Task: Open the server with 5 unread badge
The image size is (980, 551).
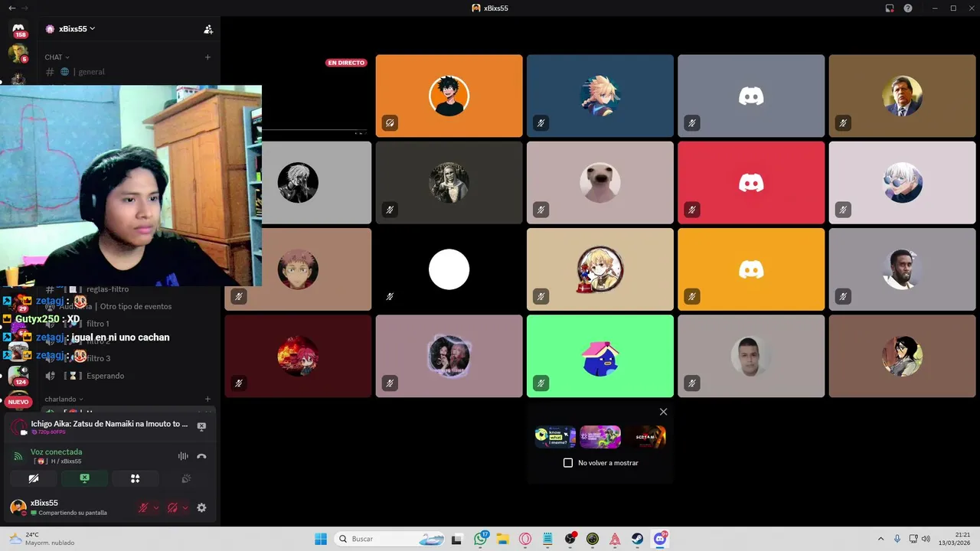Action: (18, 54)
